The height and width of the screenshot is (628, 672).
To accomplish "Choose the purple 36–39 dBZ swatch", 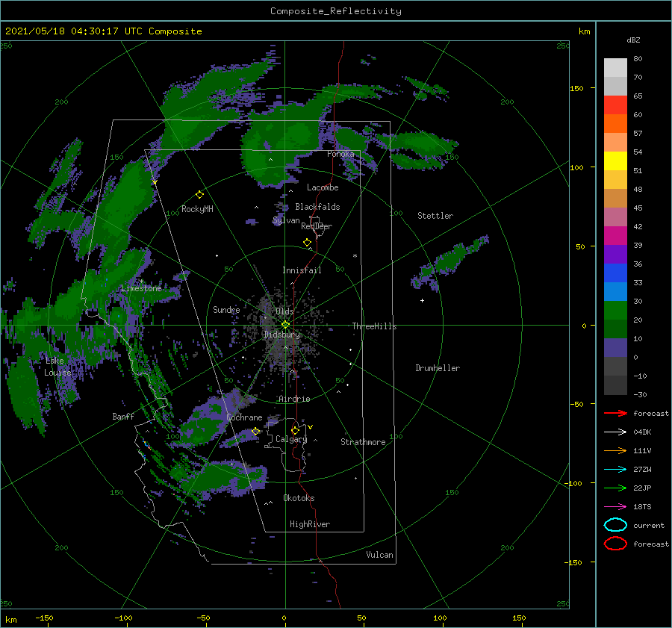I will 615,255.
